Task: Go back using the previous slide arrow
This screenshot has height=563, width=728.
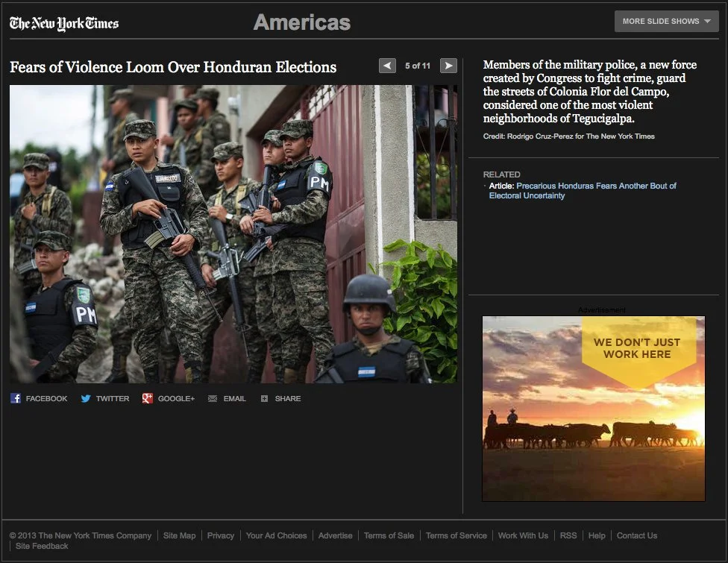Action: (387, 66)
